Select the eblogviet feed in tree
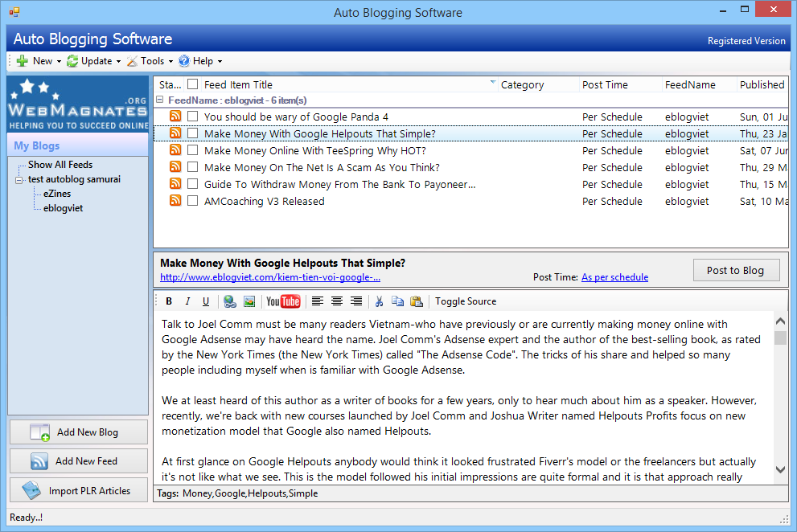 click(63, 208)
